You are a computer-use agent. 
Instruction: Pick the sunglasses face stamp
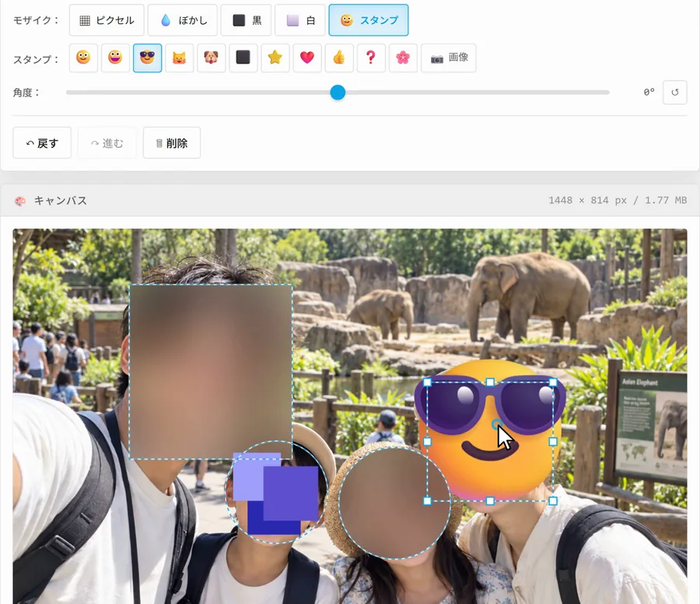click(147, 58)
